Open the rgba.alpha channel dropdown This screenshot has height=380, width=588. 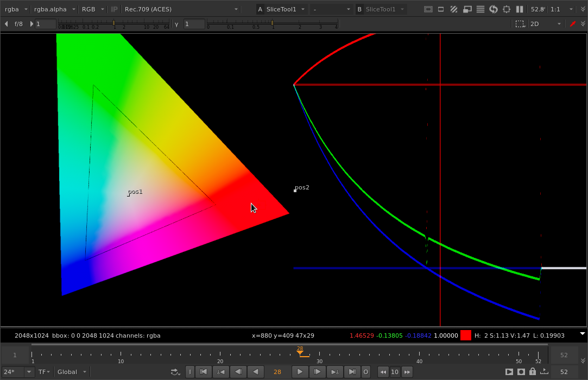[55, 9]
